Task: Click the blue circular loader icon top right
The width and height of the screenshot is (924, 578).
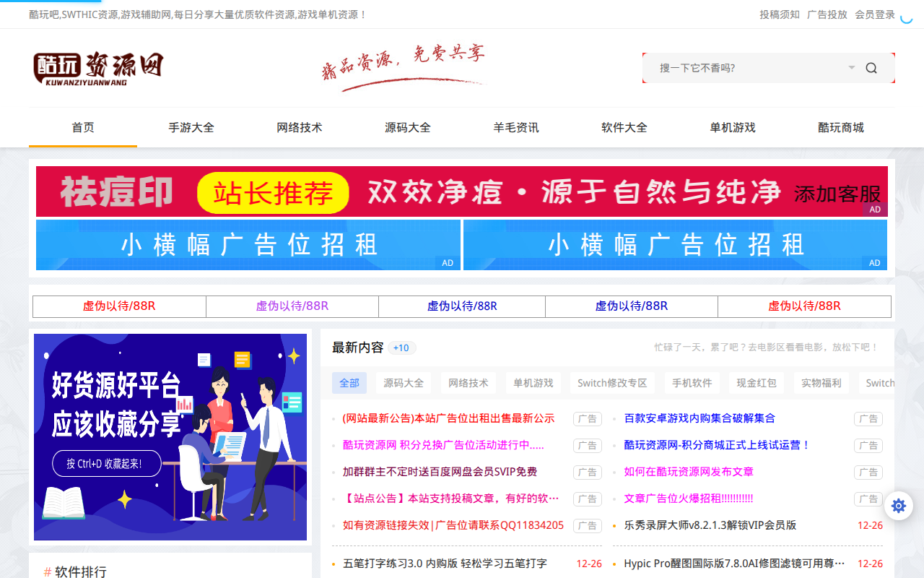Action: click(x=907, y=17)
